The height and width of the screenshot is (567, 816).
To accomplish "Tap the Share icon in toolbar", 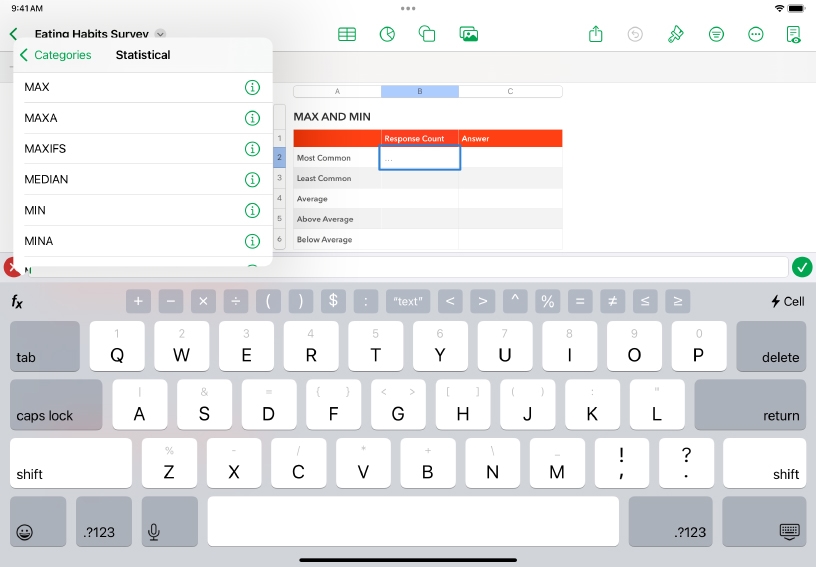I will pos(596,34).
